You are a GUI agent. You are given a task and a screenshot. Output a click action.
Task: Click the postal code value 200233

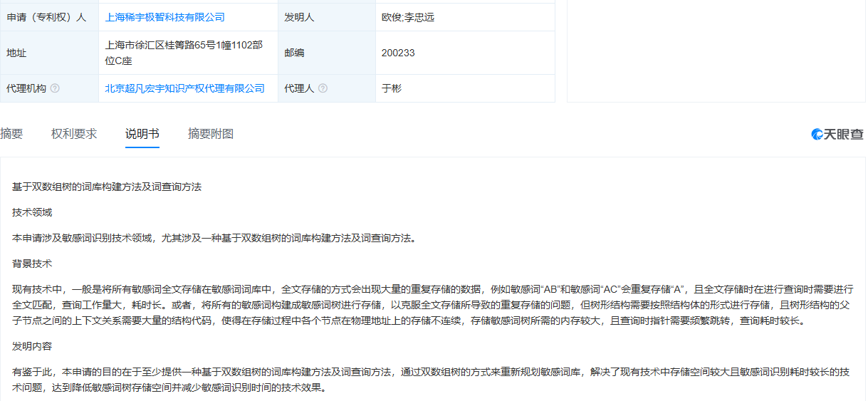pos(397,53)
